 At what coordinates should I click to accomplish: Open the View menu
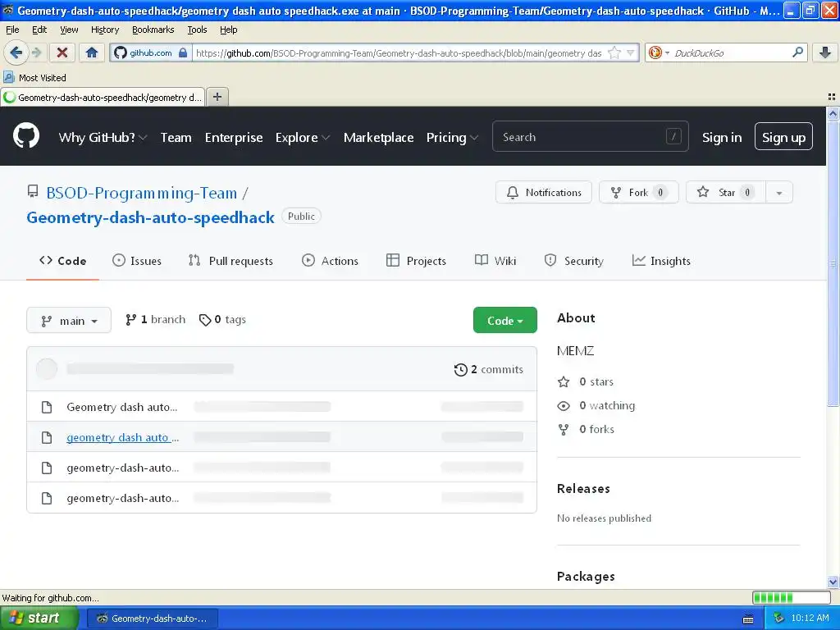69,30
